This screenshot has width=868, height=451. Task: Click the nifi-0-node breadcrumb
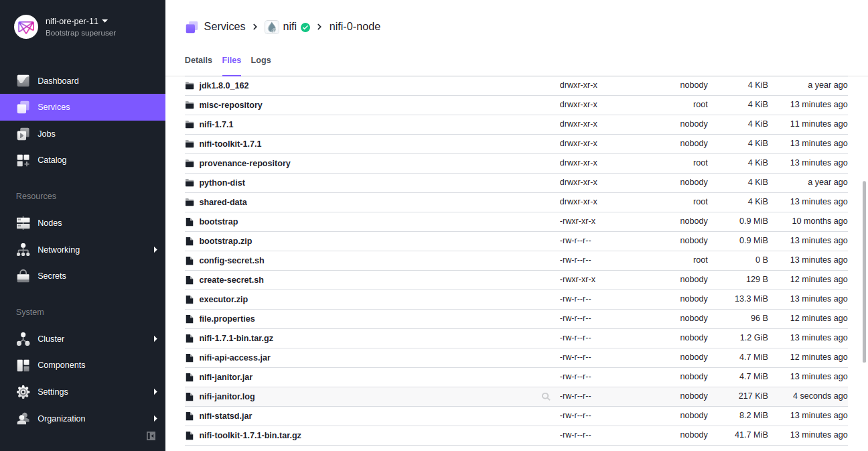pyautogui.click(x=355, y=27)
